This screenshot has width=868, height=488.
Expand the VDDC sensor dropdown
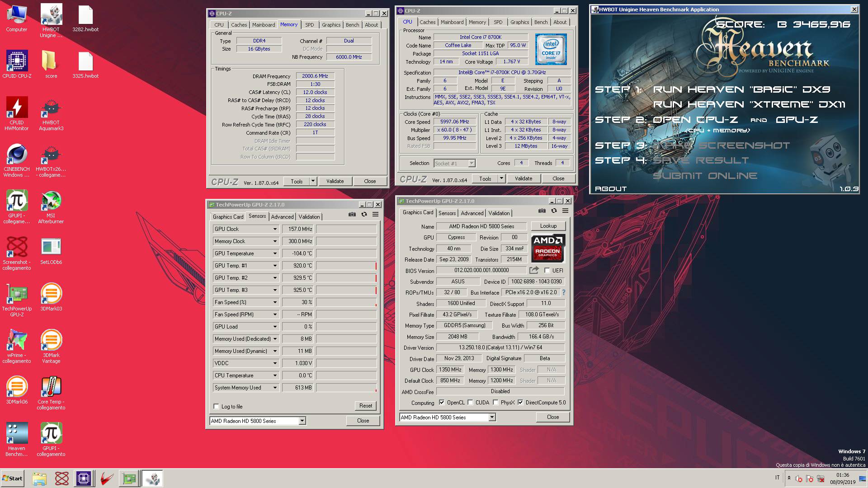click(x=275, y=363)
